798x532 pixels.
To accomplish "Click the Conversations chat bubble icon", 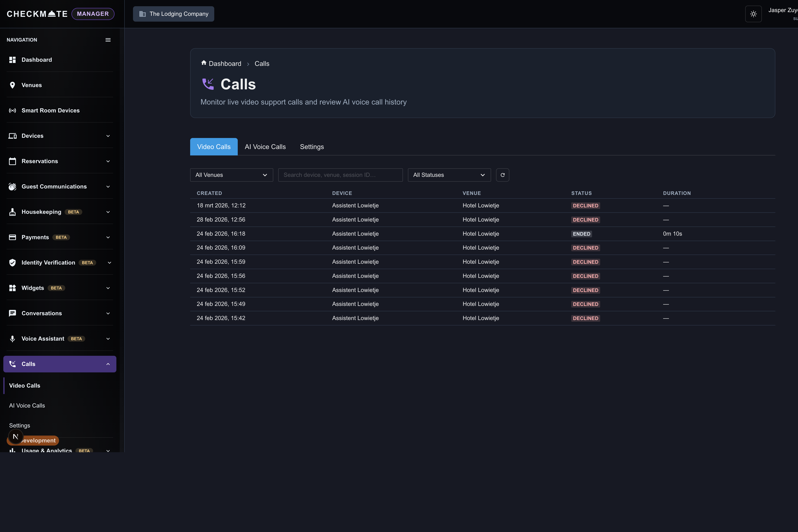I will tap(12, 313).
